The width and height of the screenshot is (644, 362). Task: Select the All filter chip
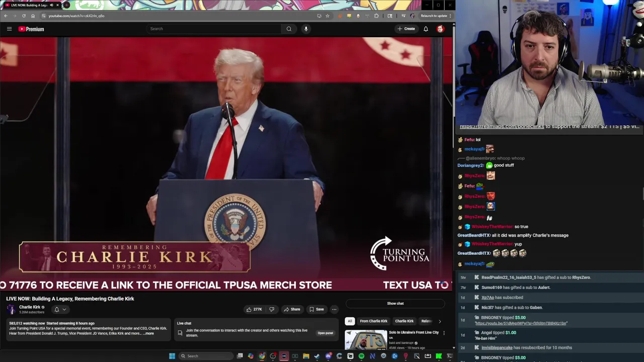350,321
